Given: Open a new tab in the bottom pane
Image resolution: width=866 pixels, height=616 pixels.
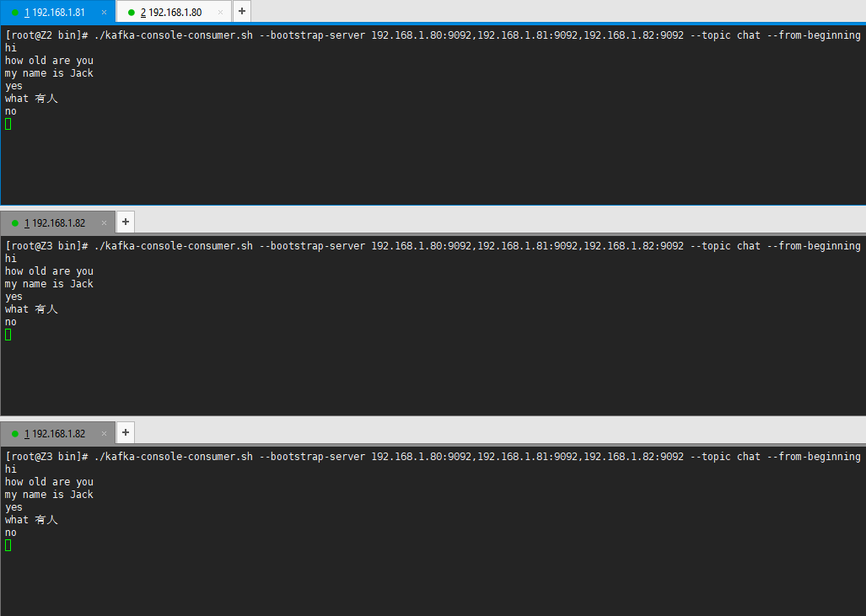Looking at the screenshot, I should pyautogui.click(x=126, y=433).
